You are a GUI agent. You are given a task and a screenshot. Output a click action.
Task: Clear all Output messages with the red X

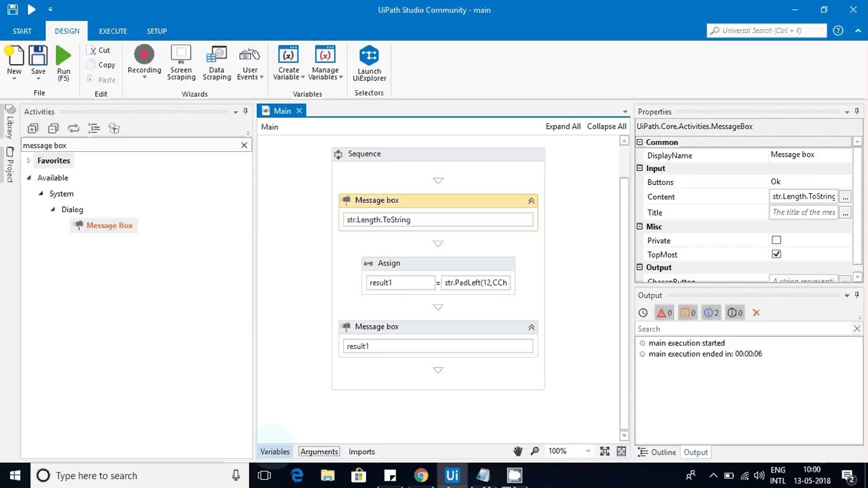click(x=756, y=312)
